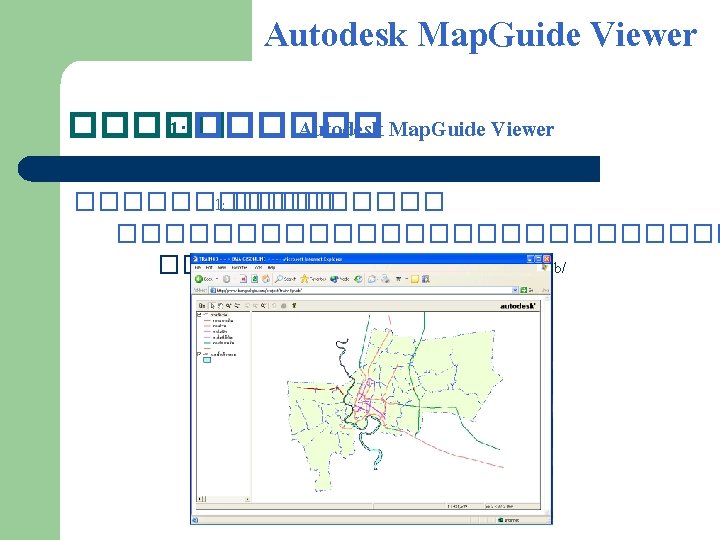Click the legend panel right scroll arrow
Image resolution: width=720 pixels, height=540 pixels.
point(248,499)
